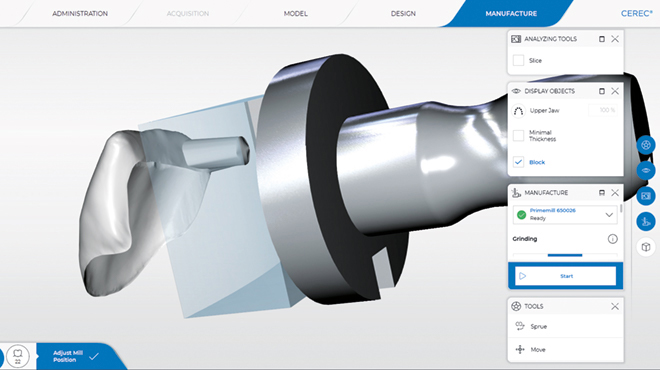Open Tools from the side palette
Image resolution: width=660 pixels, height=370 pixels.
coord(646,145)
